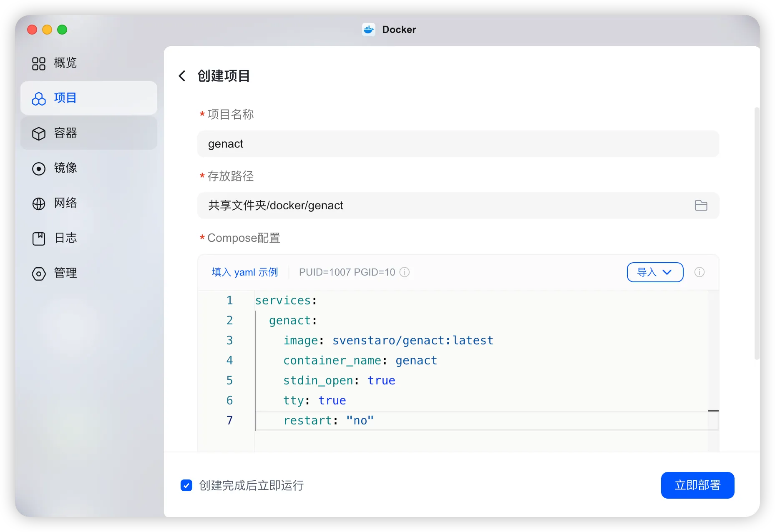
Task: Click the 管理 hexagon gear icon
Action: coord(39,274)
